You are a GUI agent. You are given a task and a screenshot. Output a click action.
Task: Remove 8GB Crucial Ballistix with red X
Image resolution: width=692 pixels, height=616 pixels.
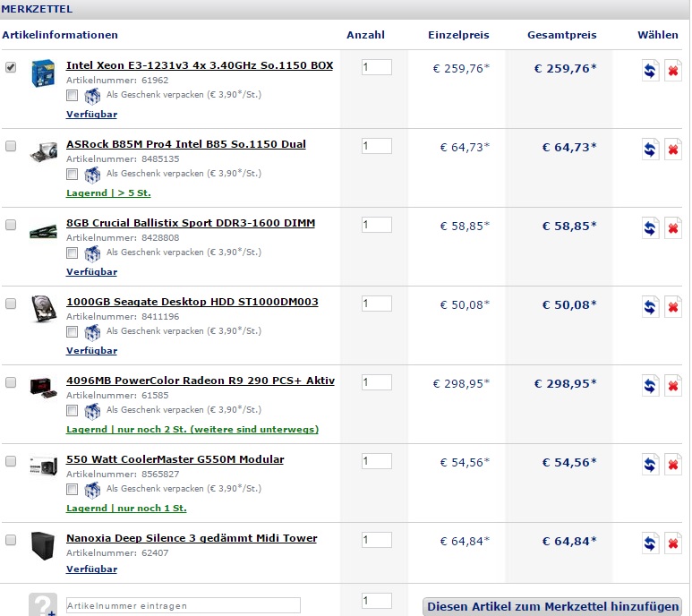click(673, 228)
